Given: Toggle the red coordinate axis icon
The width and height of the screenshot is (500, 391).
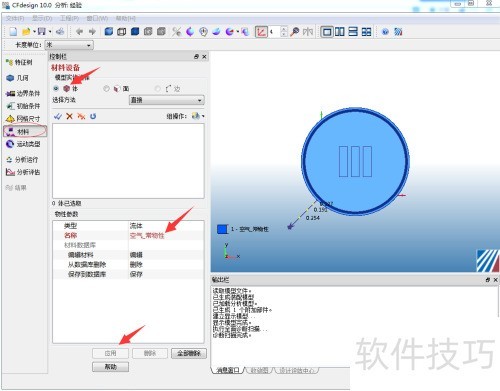Looking at the screenshot, I should pos(261,32).
